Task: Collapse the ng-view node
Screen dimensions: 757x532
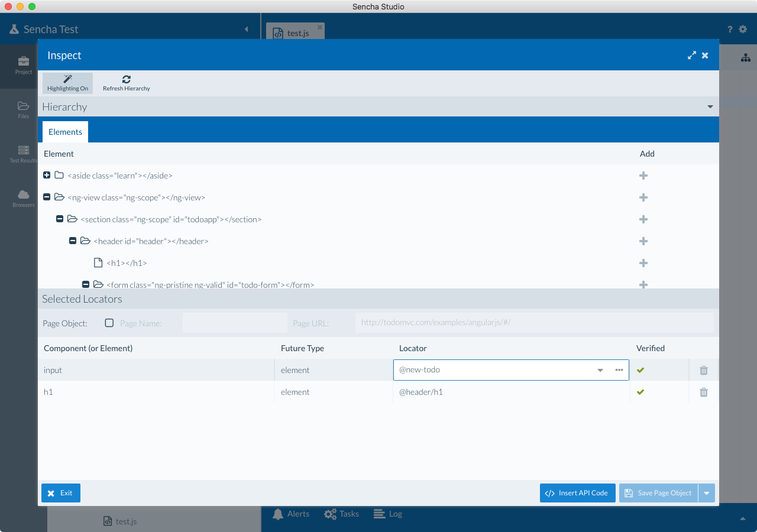Action: [47, 197]
